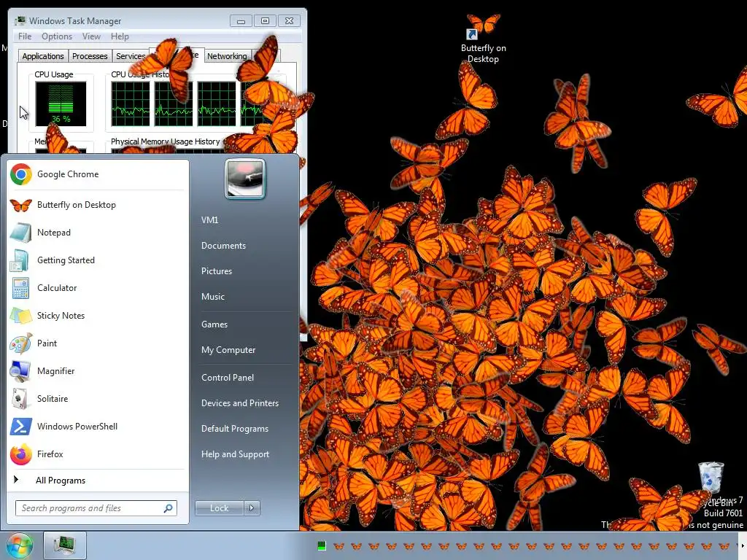Screen dimensions: 747x560
Task: Click the CPU Usage 36% gauge
Action: coord(61,104)
